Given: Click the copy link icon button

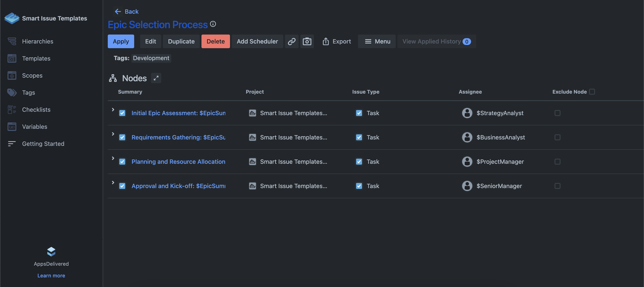Looking at the screenshot, I should (x=292, y=41).
